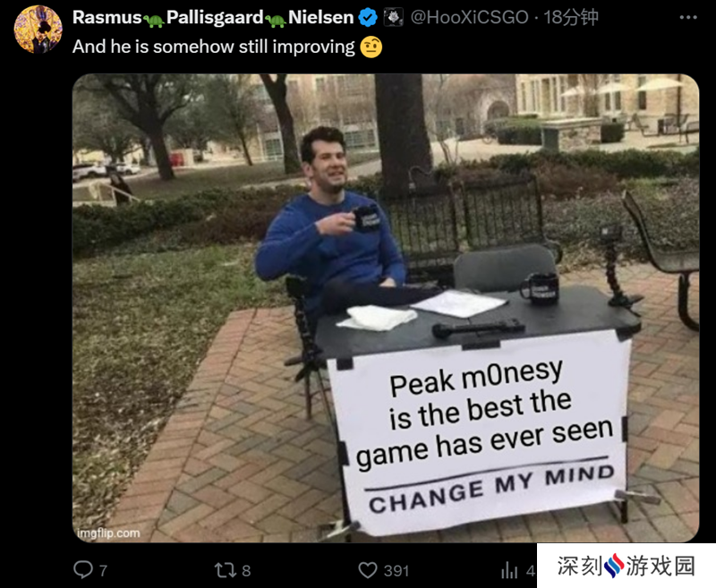This screenshot has height=588, width=716.
Task: Click the retweet count 8
Action: click(x=246, y=571)
